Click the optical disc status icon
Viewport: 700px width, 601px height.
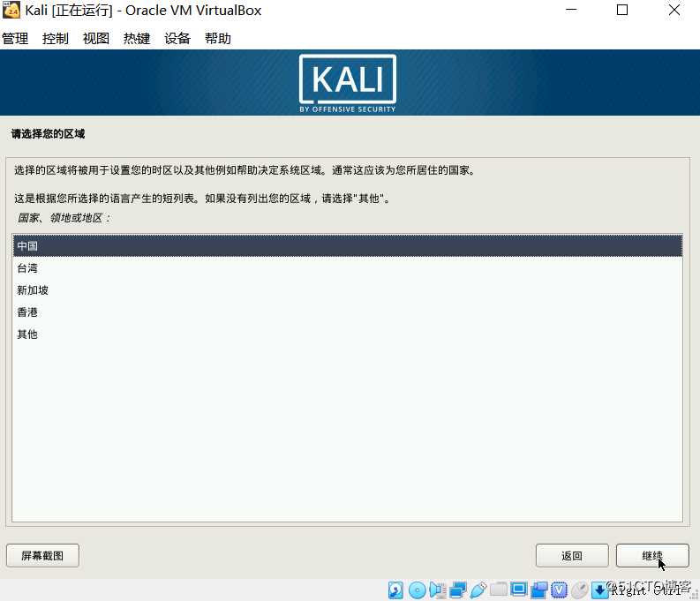pos(417,590)
